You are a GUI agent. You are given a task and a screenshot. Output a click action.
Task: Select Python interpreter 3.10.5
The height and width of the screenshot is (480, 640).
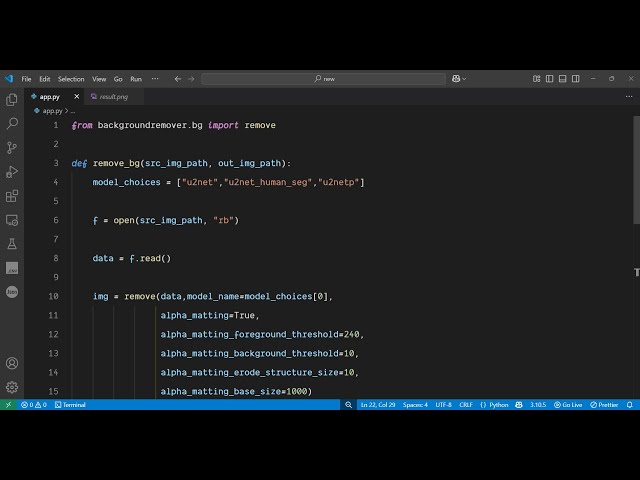click(538, 404)
